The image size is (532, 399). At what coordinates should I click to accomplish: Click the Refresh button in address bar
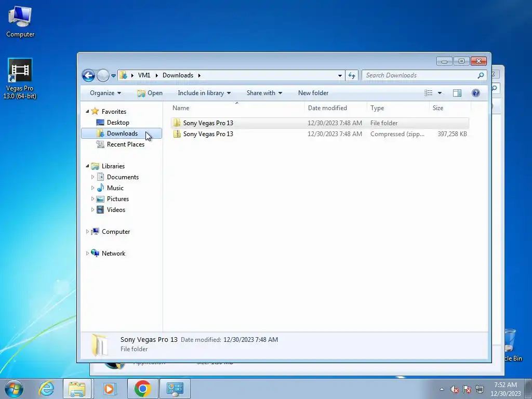[352, 76]
